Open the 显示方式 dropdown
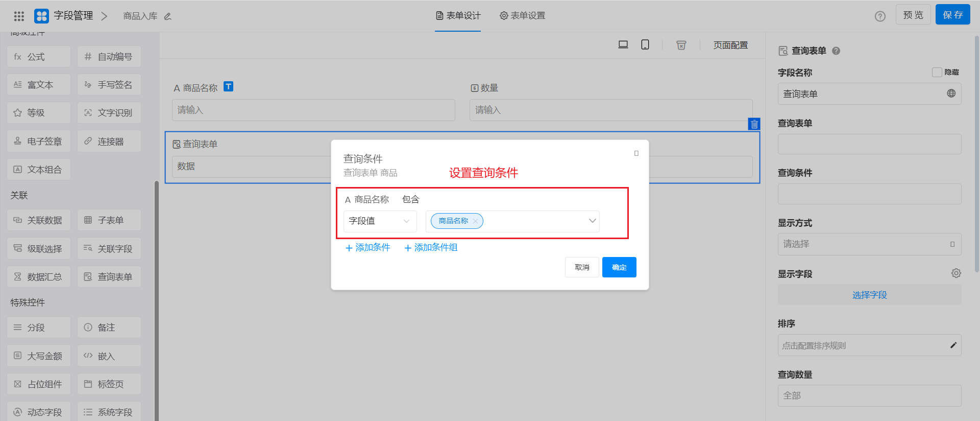 869,244
